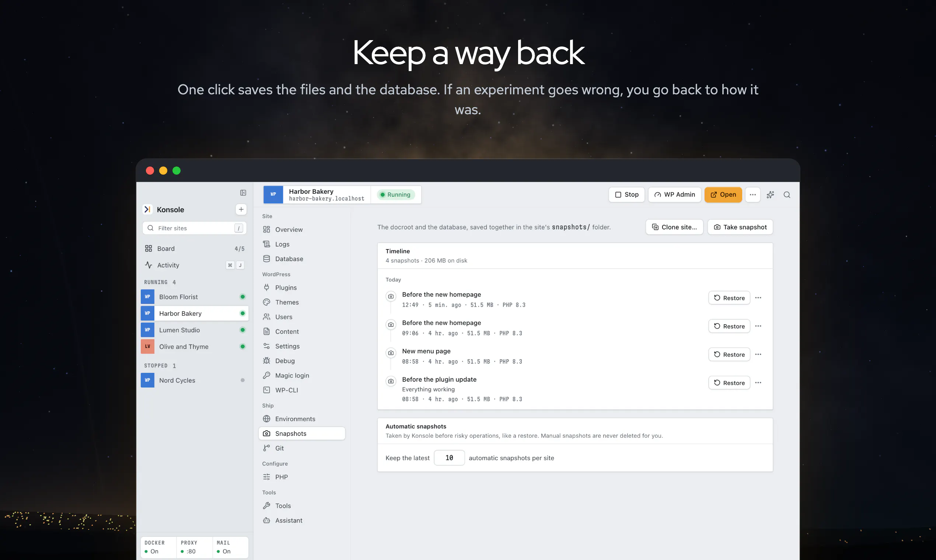The height and width of the screenshot is (560, 936).
Task: Open the Plugins section
Action: [301, 287]
